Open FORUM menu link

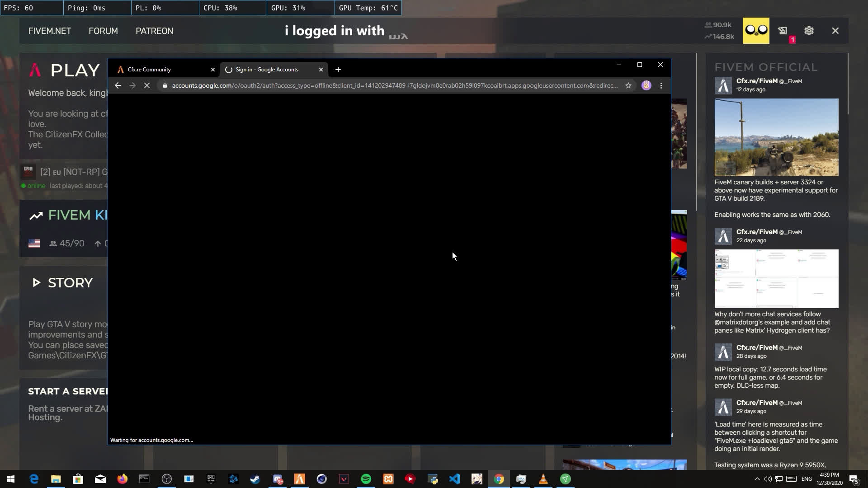coord(103,31)
